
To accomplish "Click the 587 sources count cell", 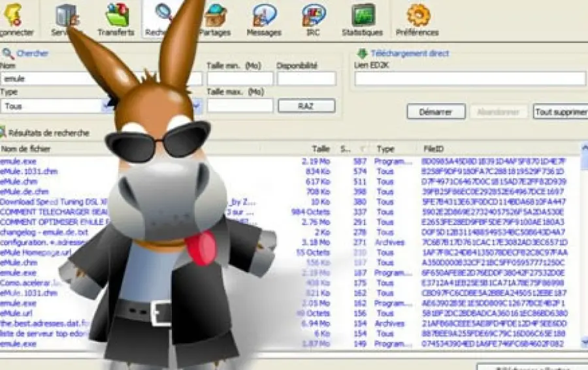I will click(x=359, y=161).
